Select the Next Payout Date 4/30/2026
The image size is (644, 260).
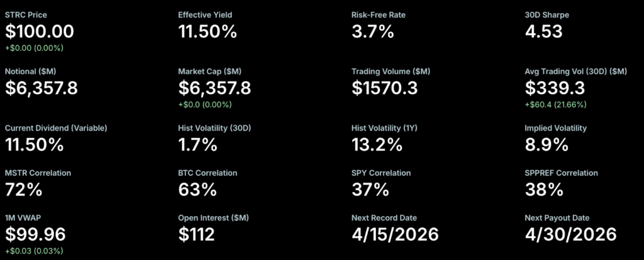(x=570, y=234)
